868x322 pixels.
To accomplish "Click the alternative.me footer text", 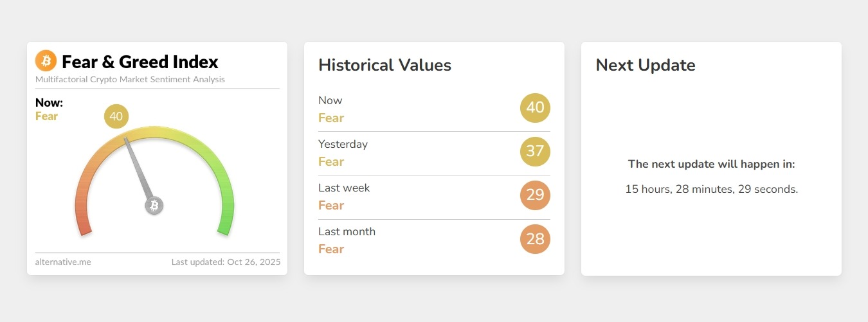I will [63, 262].
